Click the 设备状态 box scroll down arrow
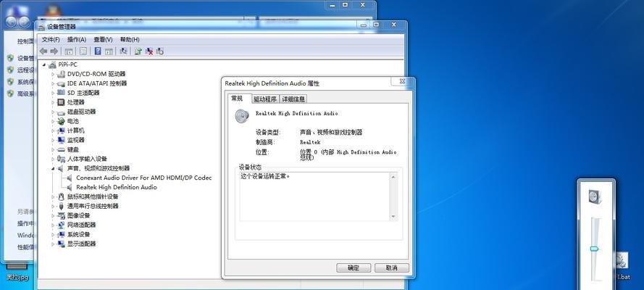 pyautogui.click(x=393, y=217)
